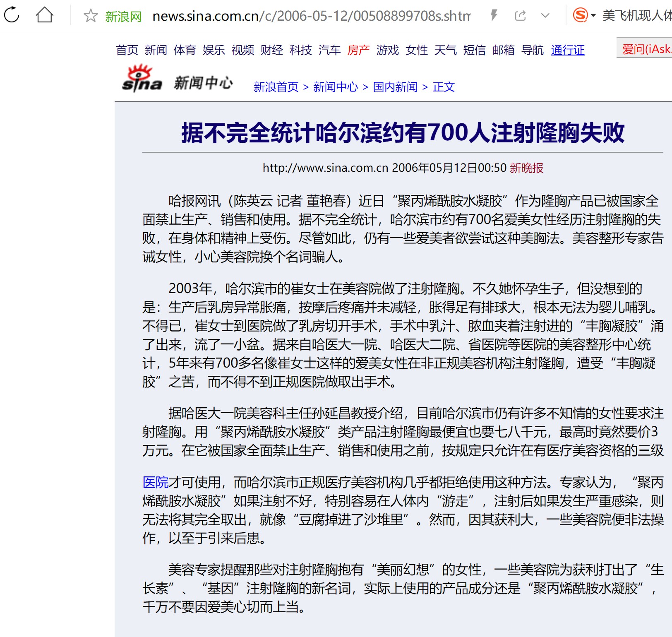672x637 pixels.
Task: Go to the browser home page icon
Action: click(45, 15)
